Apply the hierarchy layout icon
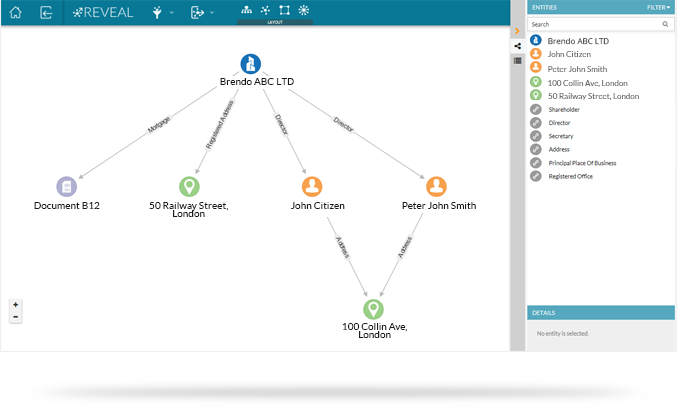Viewport: 677px width, 407px height. pos(247,10)
